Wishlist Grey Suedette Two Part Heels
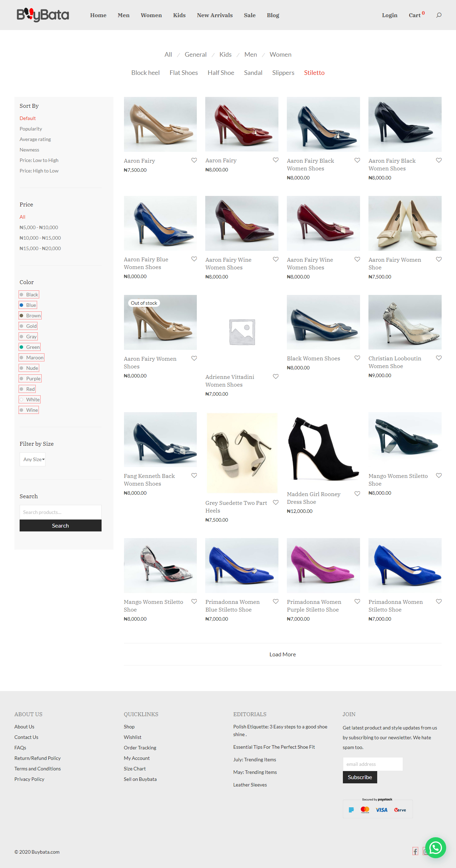Viewport: 456px width, 868px height. [x=276, y=502]
